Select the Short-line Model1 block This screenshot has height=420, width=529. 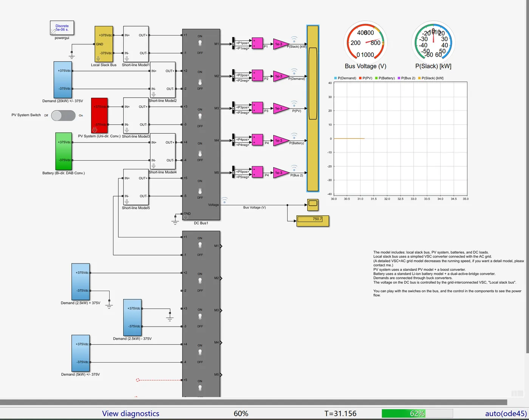click(x=136, y=44)
